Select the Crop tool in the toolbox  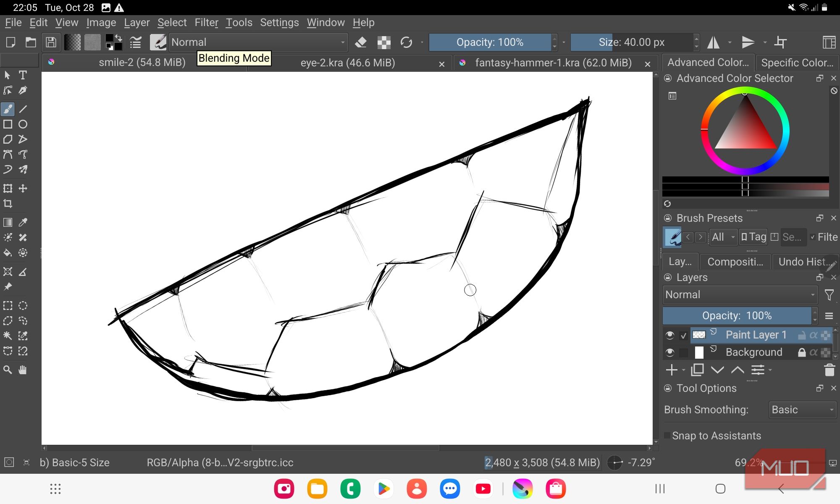(x=8, y=204)
